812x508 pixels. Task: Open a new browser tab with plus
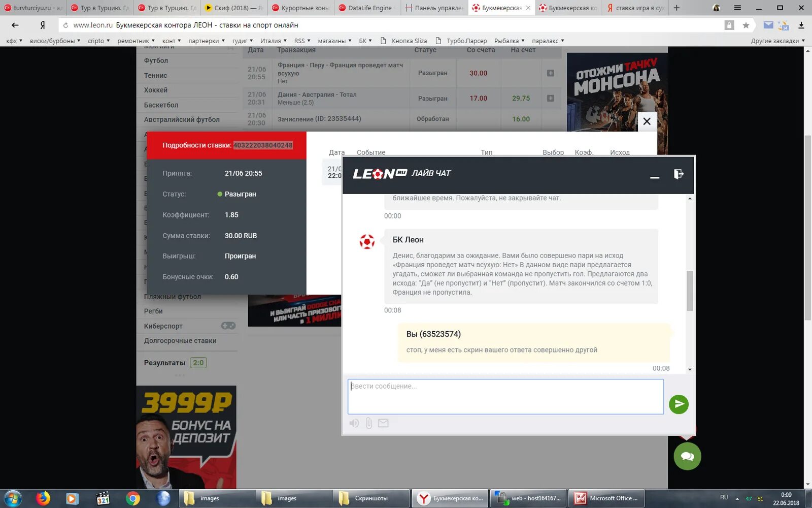[x=676, y=8]
